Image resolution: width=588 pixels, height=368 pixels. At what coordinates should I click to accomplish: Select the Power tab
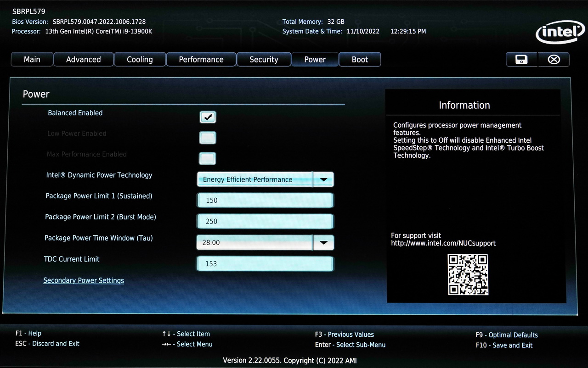[x=315, y=60]
